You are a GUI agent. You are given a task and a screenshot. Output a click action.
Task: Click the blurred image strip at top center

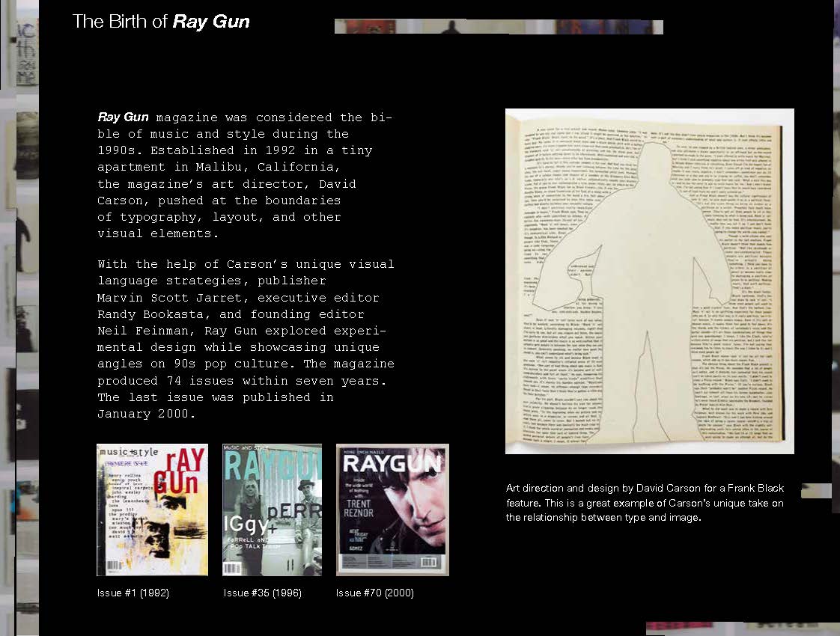(x=499, y=27)
